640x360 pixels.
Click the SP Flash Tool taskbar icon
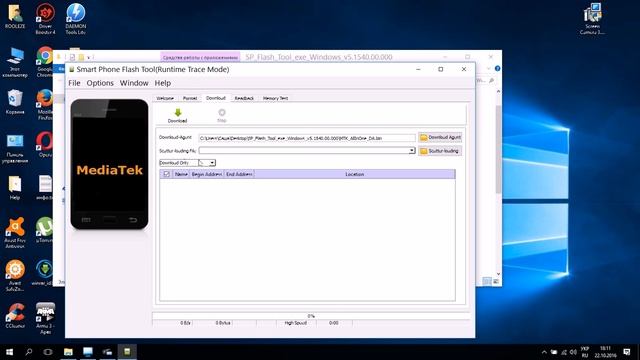pos(127,351)
